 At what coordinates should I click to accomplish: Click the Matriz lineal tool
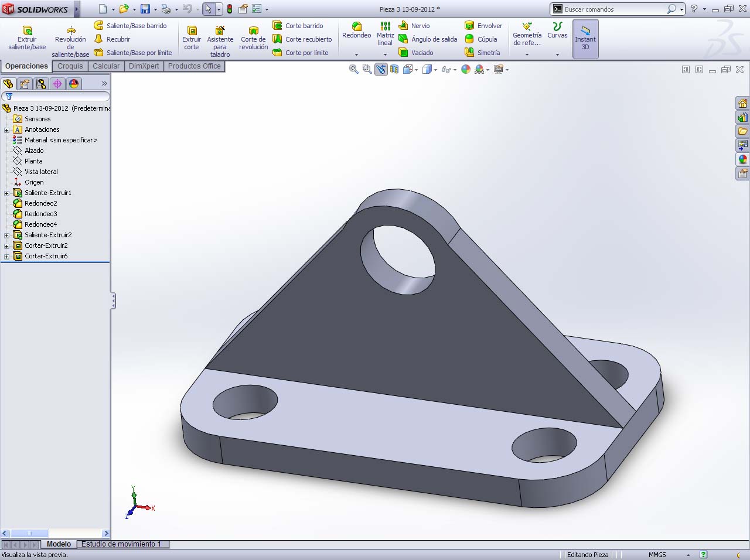(385, 34)
